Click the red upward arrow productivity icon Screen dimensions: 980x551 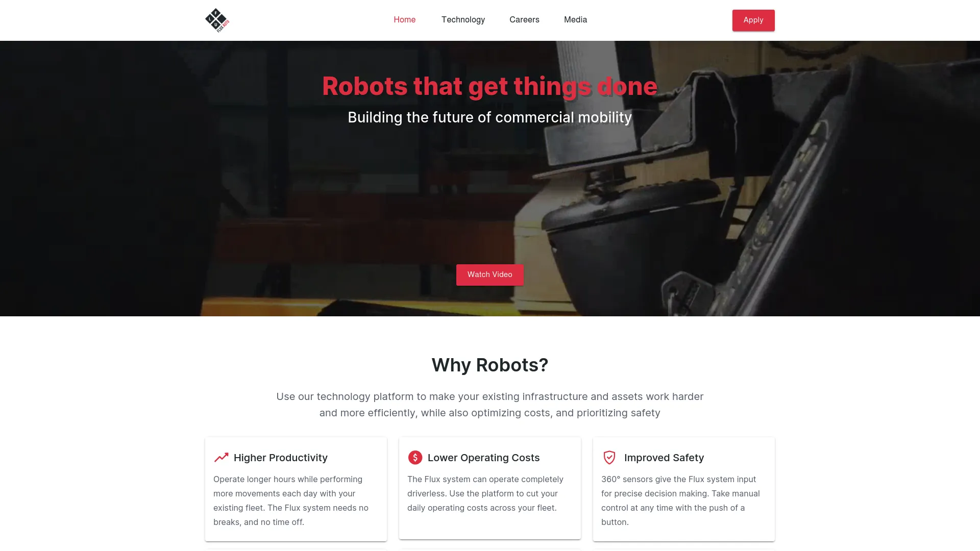click(x=221, y=457)
